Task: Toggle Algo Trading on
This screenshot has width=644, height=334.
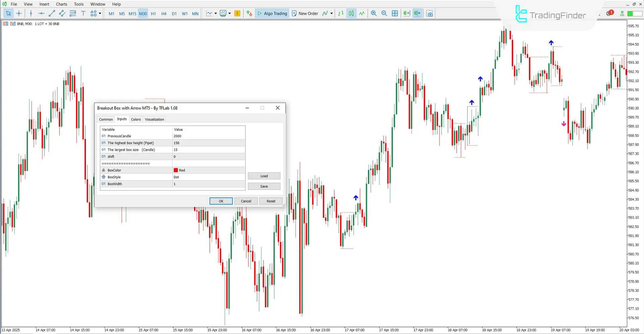Action: pos(272,13)
